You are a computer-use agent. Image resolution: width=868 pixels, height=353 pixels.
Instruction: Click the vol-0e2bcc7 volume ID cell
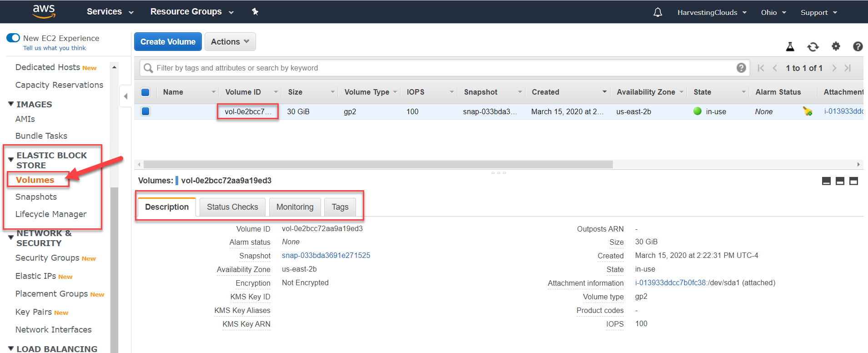[248, 111]
